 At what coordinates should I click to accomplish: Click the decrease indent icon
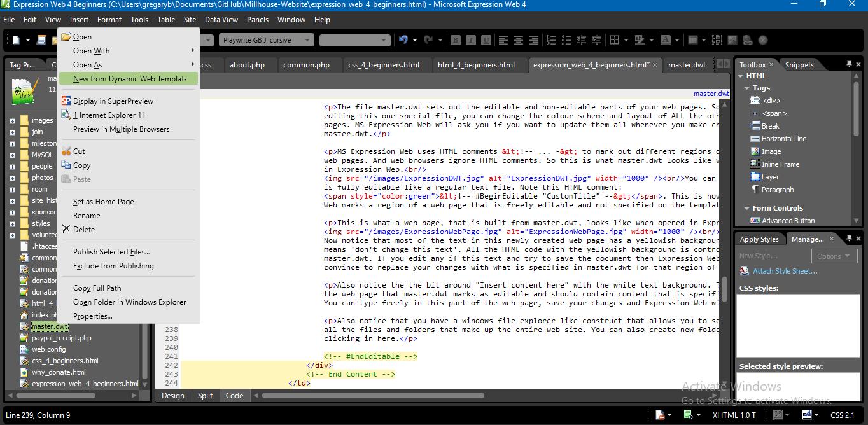click(x=582, y=40)
